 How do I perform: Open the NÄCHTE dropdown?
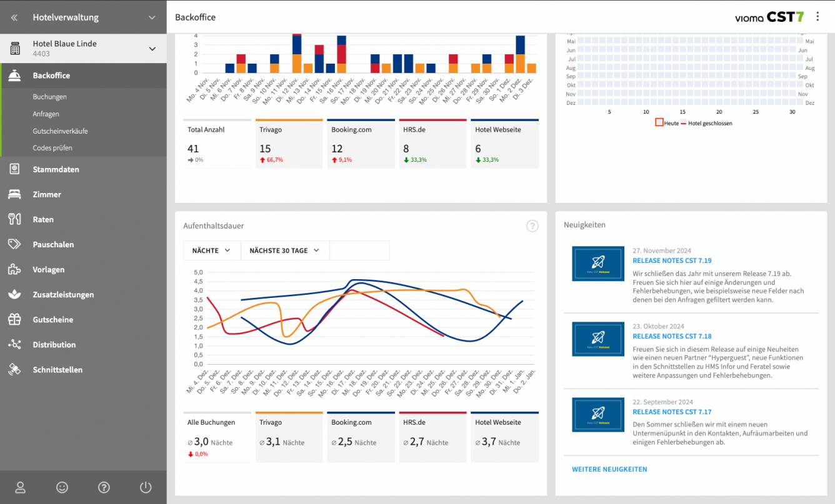(x=212, y=250)
